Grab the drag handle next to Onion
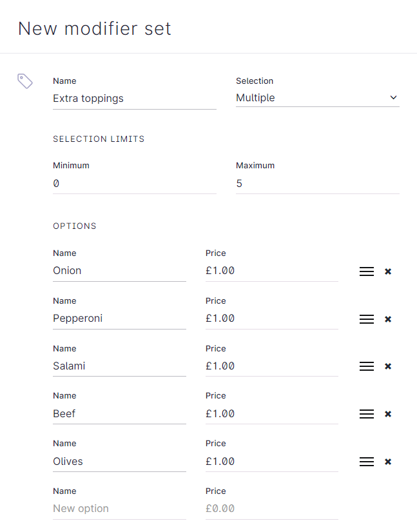Screen dimensions: 417x532 coord(367,271)
